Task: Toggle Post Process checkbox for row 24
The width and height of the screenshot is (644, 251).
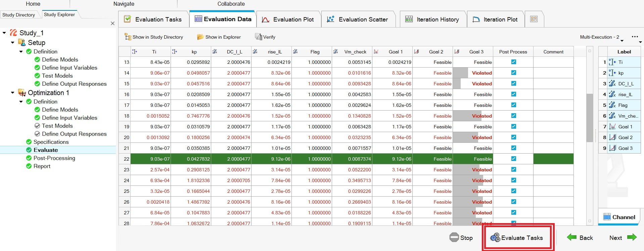Action: tap(514, 180)
